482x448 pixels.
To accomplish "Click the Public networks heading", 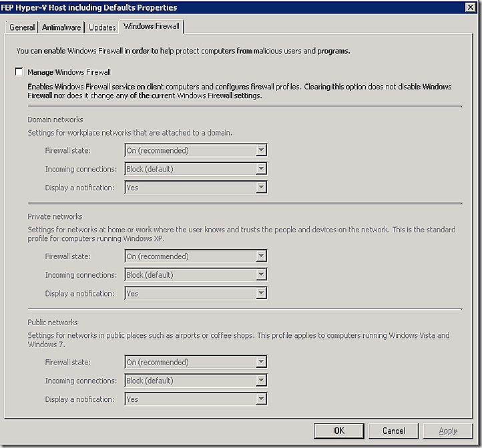I will coord(53,322).
